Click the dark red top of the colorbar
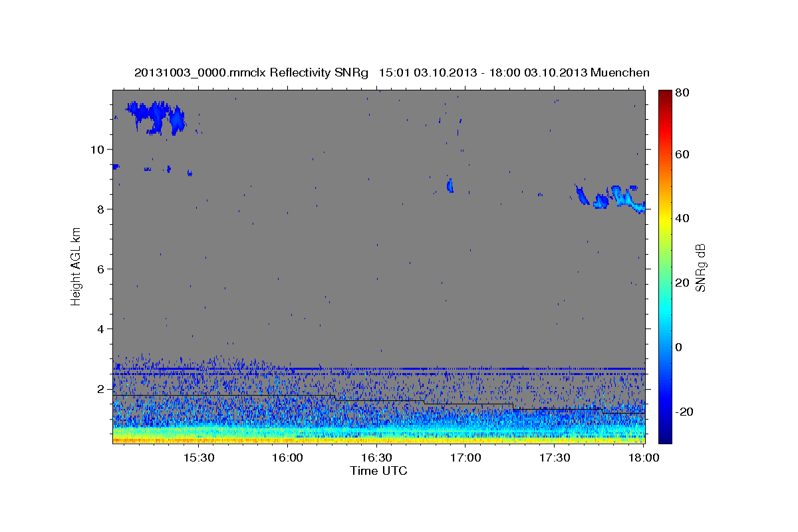This screenshot has width=798, height=532. click(x=665, y=96)
